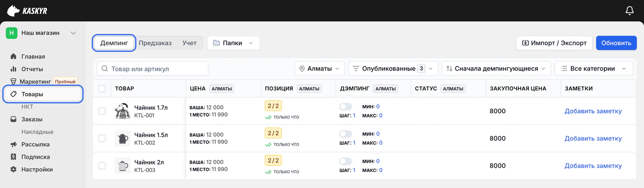
Task: Select checkbox for Чайник 1.7л
Action: coord(102,111)
